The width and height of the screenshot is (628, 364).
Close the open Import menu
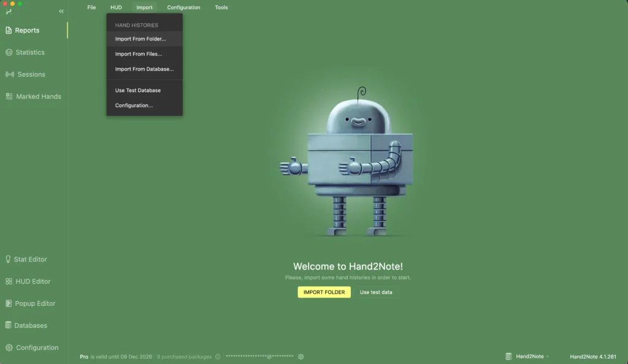[144, 7]
